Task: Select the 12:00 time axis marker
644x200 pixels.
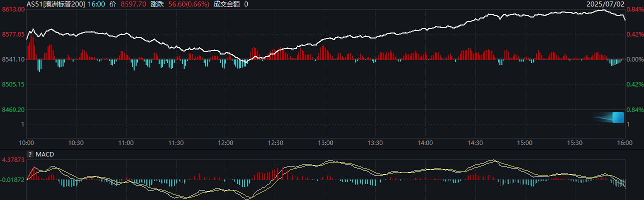Action: pos(226,143)
